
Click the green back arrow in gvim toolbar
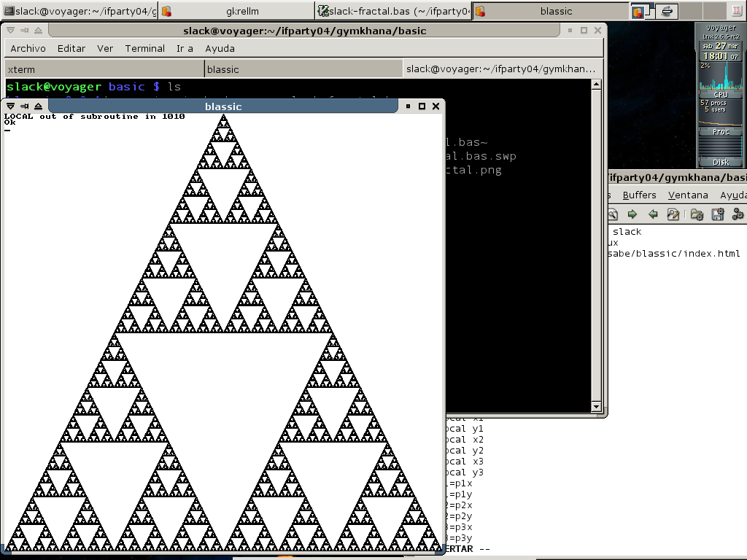(x=653, y=214)
